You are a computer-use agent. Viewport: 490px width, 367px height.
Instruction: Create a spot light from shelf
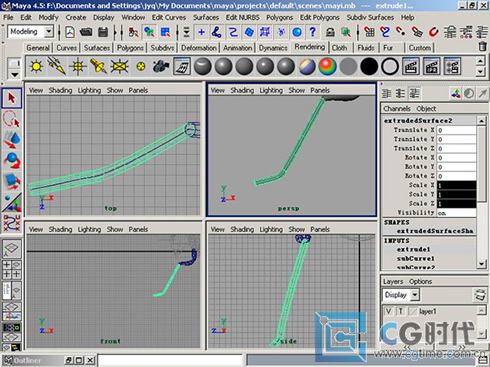(98, 66)
